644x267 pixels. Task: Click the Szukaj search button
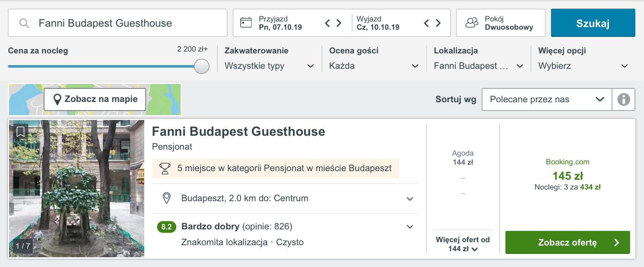click(x=593, y=23)
